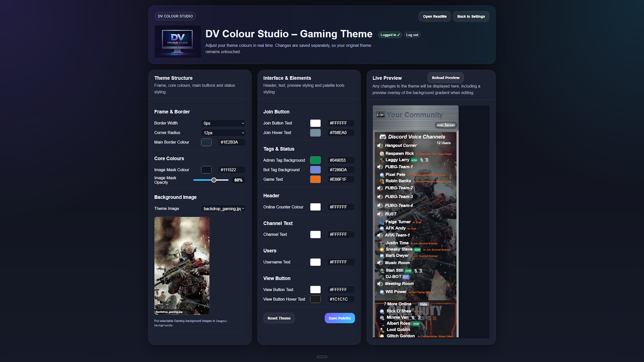Click the Logged in status badge

coord(390,35)
